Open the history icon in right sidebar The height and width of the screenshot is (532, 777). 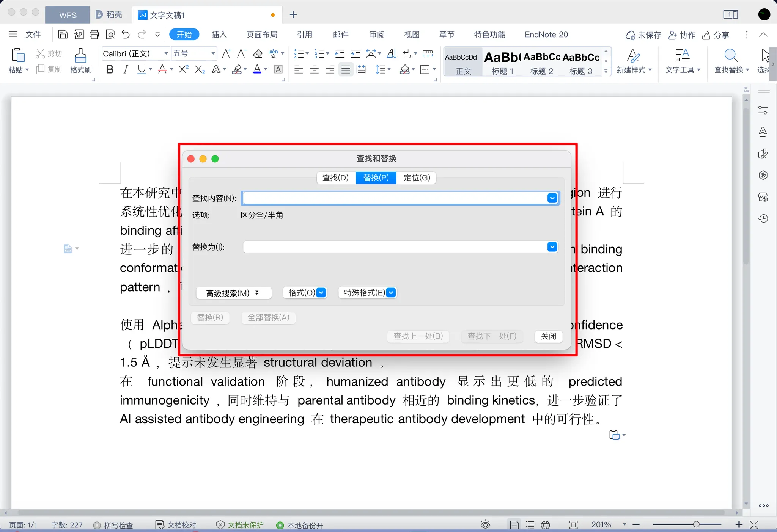coord(763,218)
